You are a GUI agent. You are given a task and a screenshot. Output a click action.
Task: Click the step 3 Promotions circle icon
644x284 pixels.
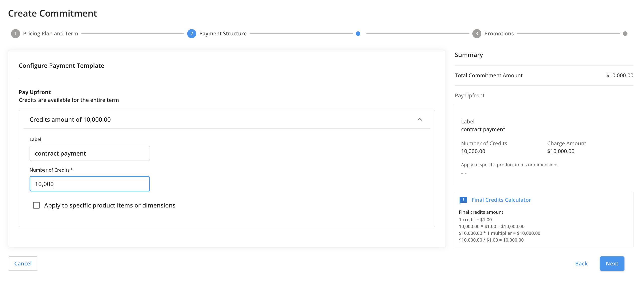[477, 34]
